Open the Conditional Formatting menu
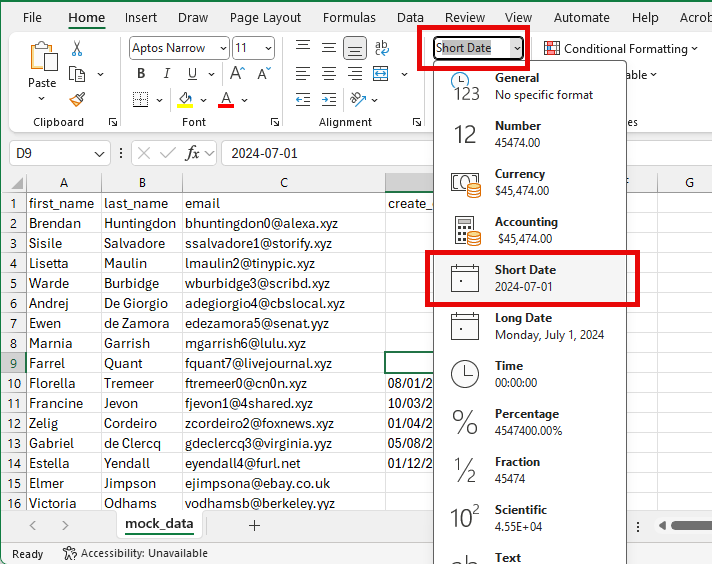The height and width of the screenshot is (564, 712). (x=620, y=48)
